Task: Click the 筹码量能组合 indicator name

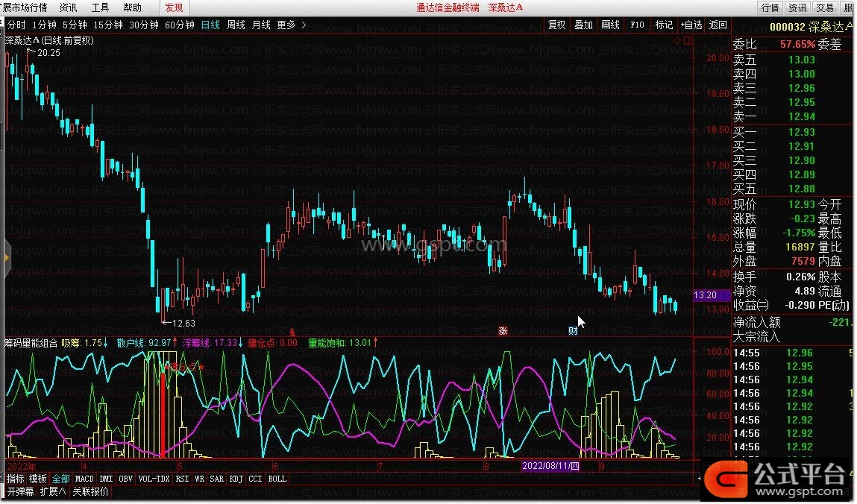Action: point(31,343)
